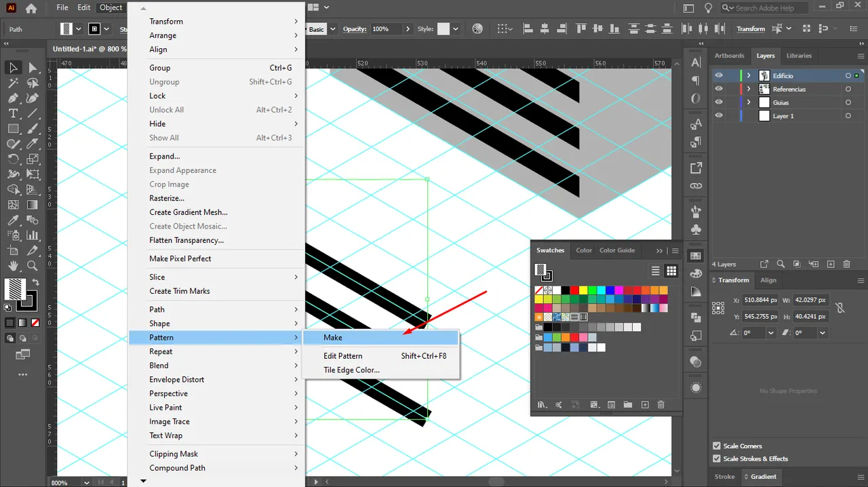Switch to the Align tab
868x487 pixels.
coord(768,280)
